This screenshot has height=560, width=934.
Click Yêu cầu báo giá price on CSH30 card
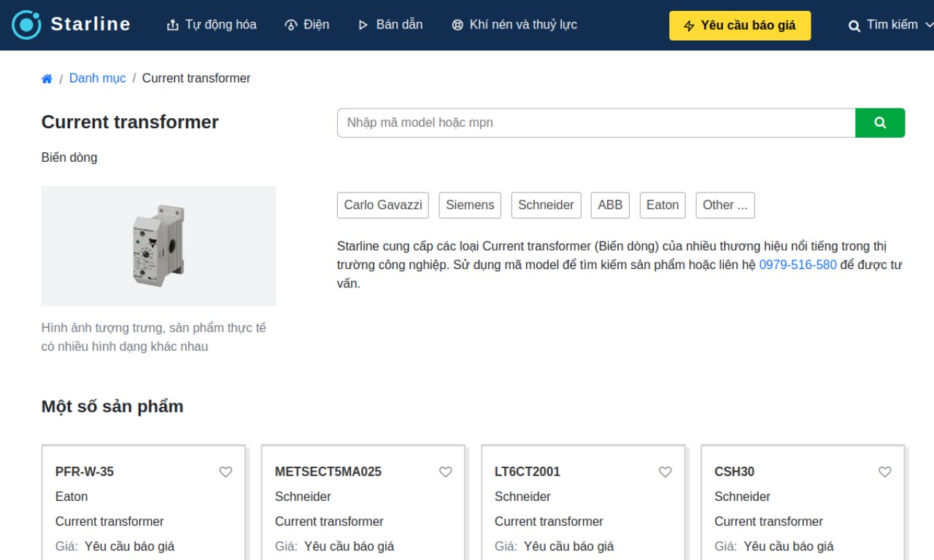click(789, 546)
